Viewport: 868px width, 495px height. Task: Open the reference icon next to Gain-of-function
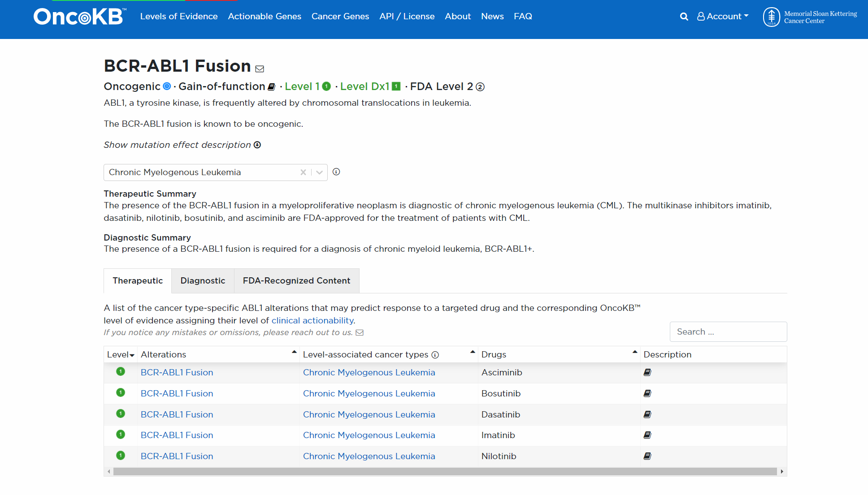(272, 86)
